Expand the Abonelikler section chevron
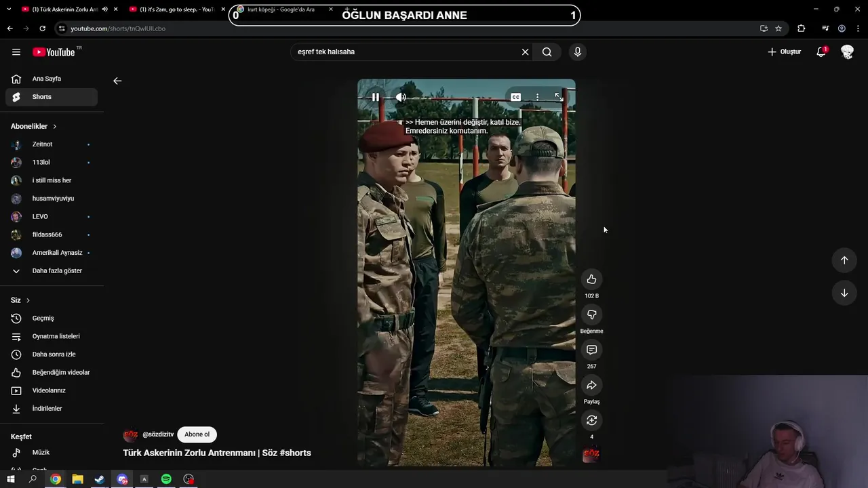 (55, 127)
